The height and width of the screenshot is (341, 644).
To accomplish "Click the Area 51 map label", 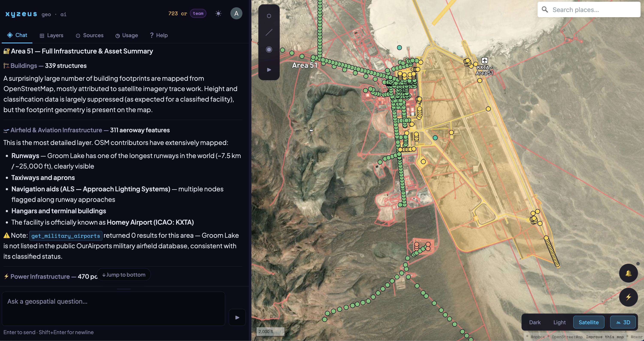I will pos(304,65).
